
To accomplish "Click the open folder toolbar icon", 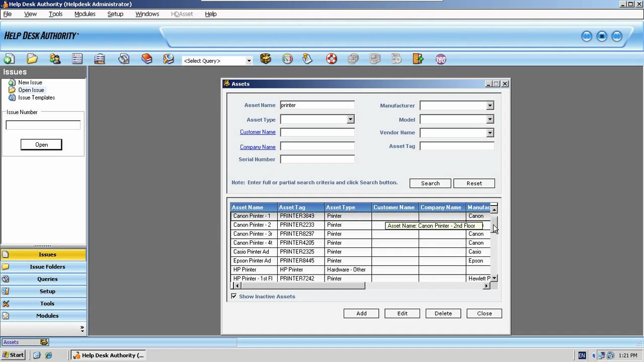I will 32,59.
